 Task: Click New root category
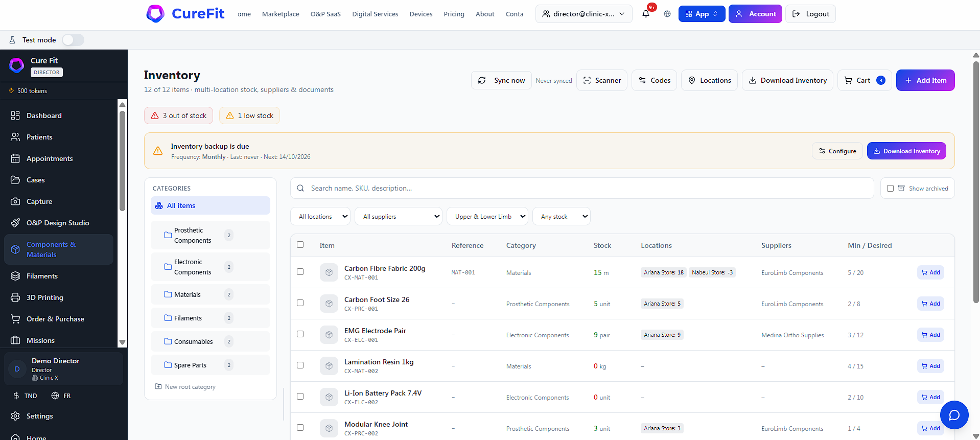[185, 387]
